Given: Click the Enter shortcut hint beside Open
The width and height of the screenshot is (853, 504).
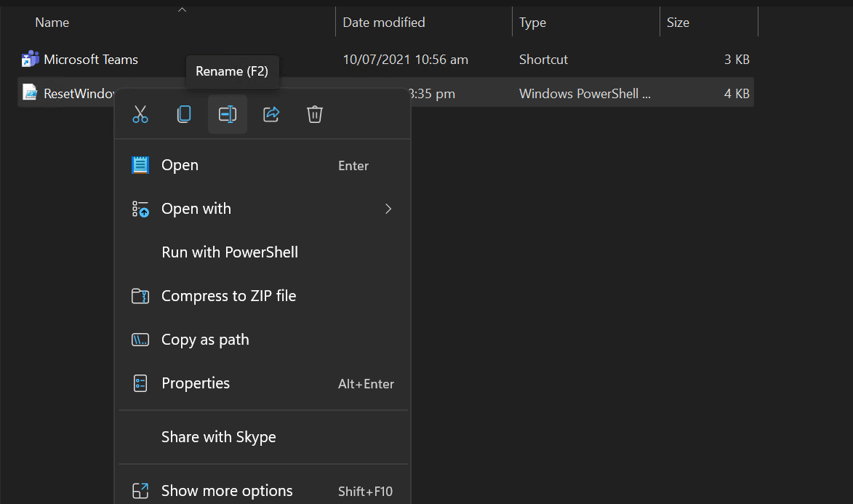Looking at the screenshot, I should [x=353, y=166].
